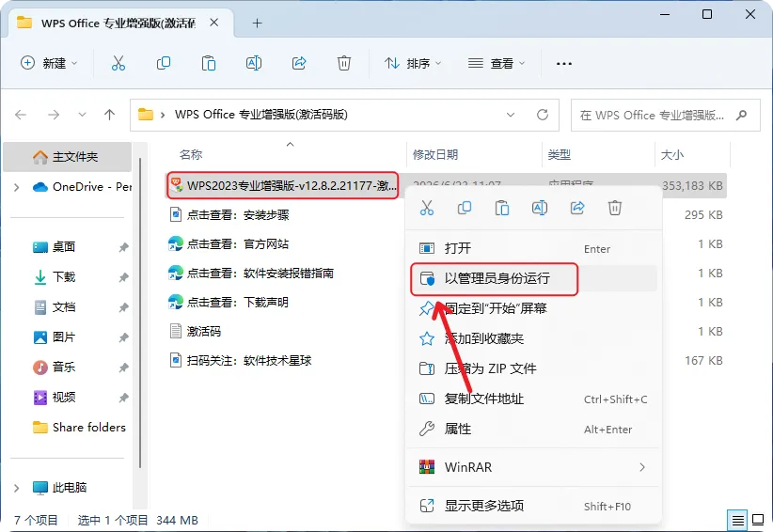The image size is (773, 532).
Task: Select 此电脑 in the navigation pane
Action: pos(59,487)
